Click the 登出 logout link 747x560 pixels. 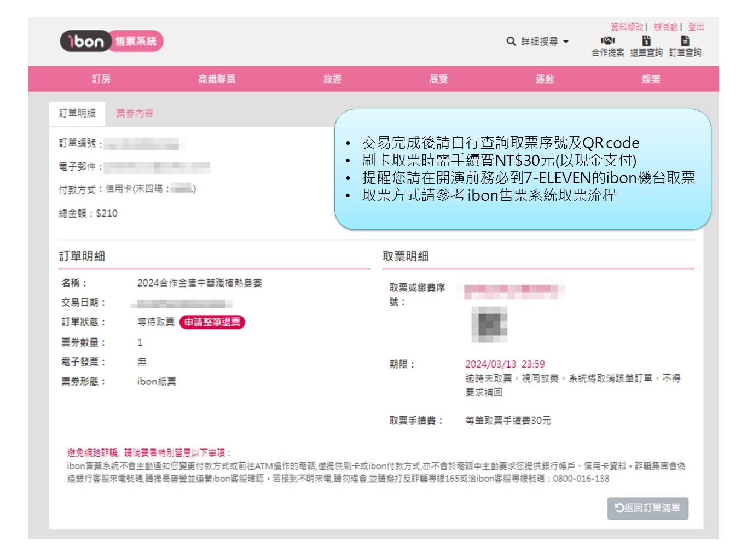[x=696, y=27]
